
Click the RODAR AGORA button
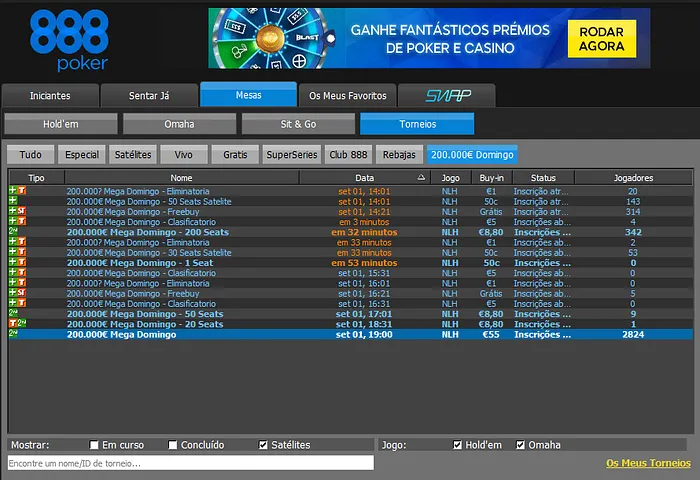[601, 39]
